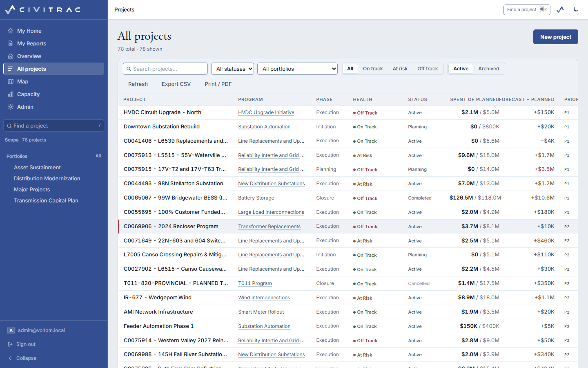This screenshot has height=368, width=588.
Task: Open Large Load Interconnections link
Action: [271, 212]
